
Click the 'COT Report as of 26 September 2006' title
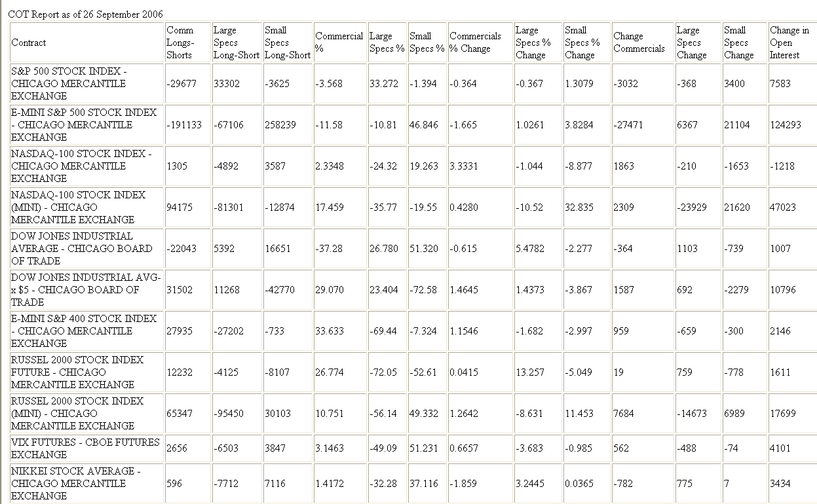85,14
